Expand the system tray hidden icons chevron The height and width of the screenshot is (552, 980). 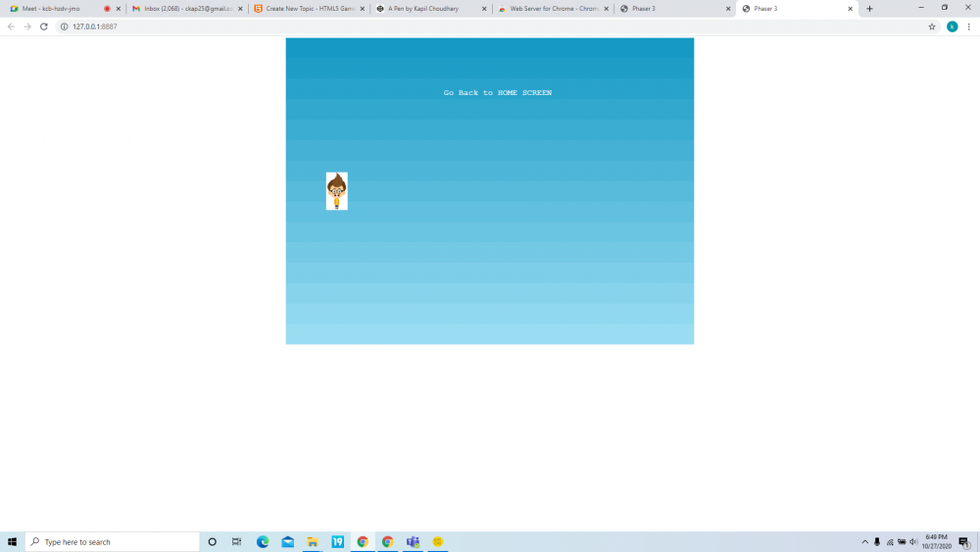coord(865,542)
